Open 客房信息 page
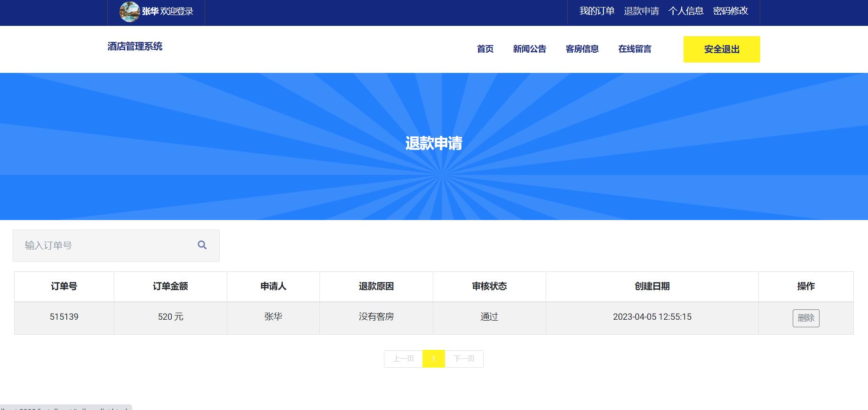The height and width of the screenshot is (410, 868). coord(582,49)
